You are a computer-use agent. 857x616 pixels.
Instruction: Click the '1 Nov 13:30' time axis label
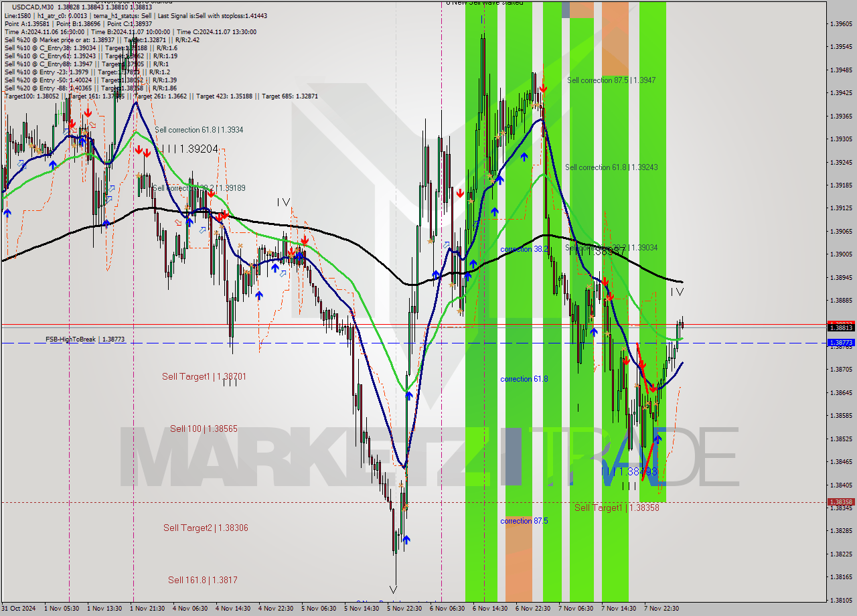pyautogui.click(x=105, y=609)
